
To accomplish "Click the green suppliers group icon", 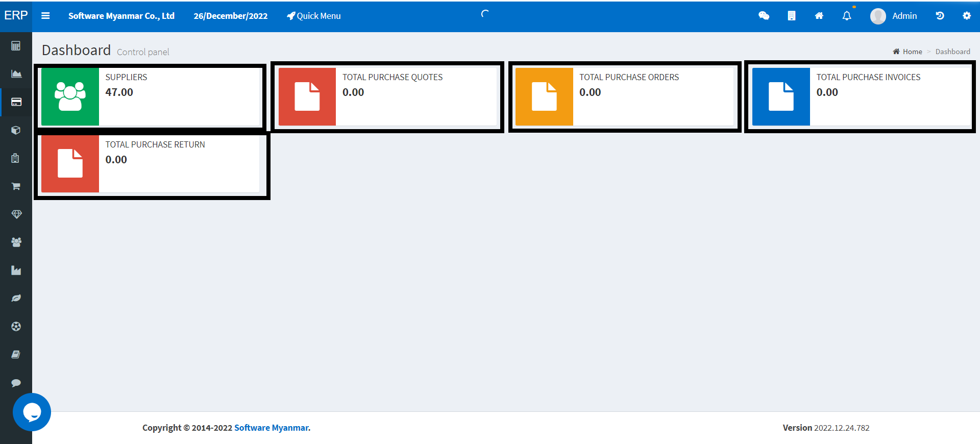I will pyautogui.click(x=70, y=96).
